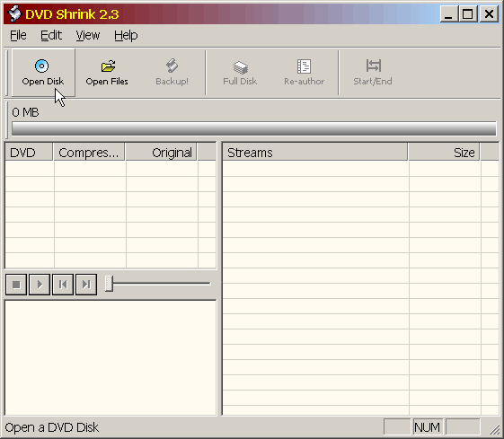Click the Size column header
Image resolution: width=504 pixels, height=439 pixels.
(x=444, y=153)
